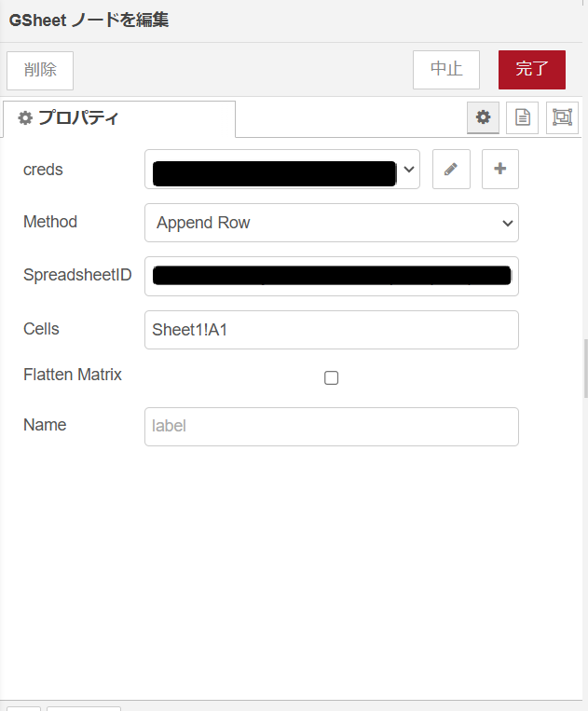
Task: Open node description document icon
Action: [522, 118]
